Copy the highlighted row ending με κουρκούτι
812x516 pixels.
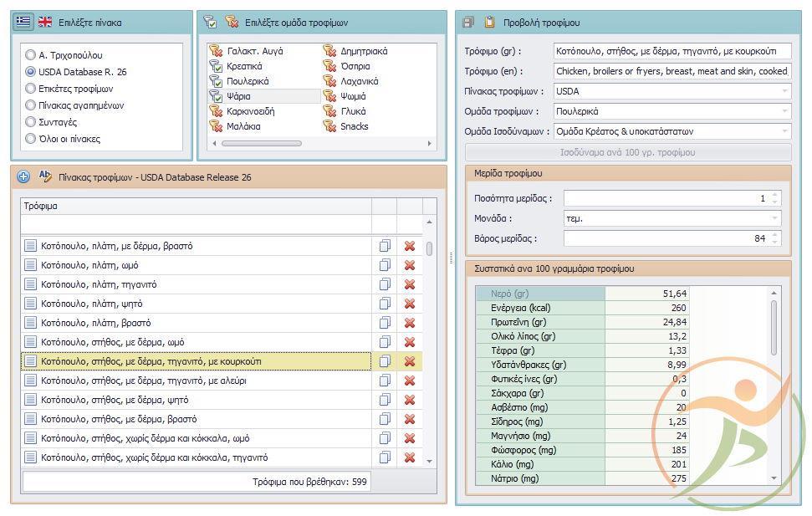click(385, 361)
